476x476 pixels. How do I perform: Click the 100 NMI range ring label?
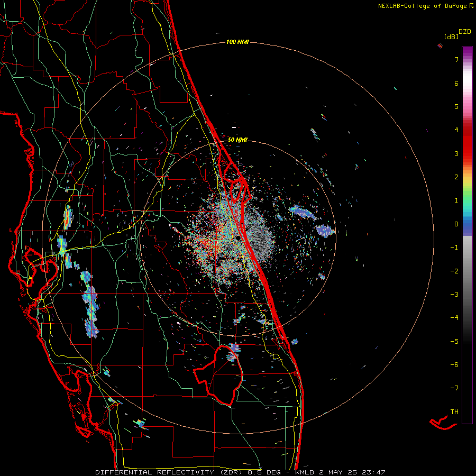tap(237, 42)
